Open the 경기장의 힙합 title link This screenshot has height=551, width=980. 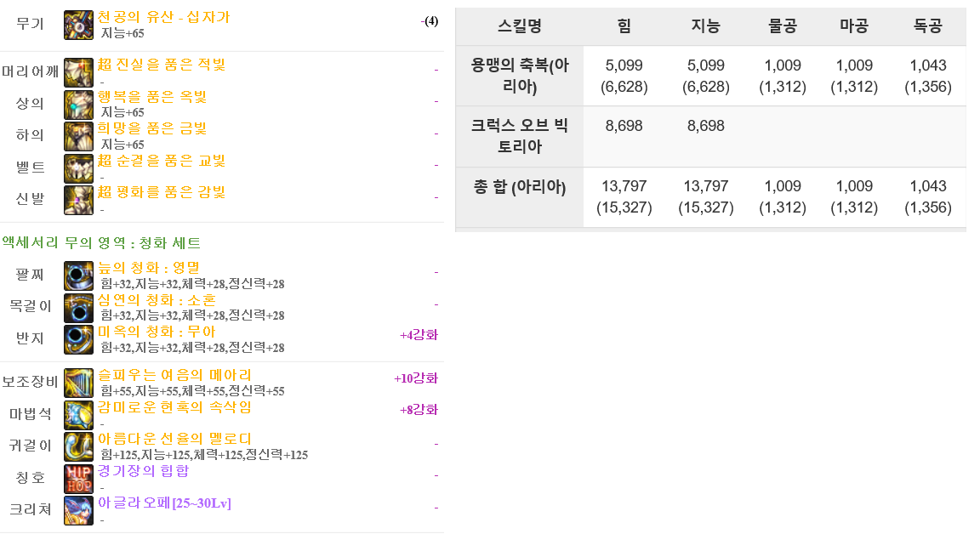pyautogui.click(x=143, y=471)
